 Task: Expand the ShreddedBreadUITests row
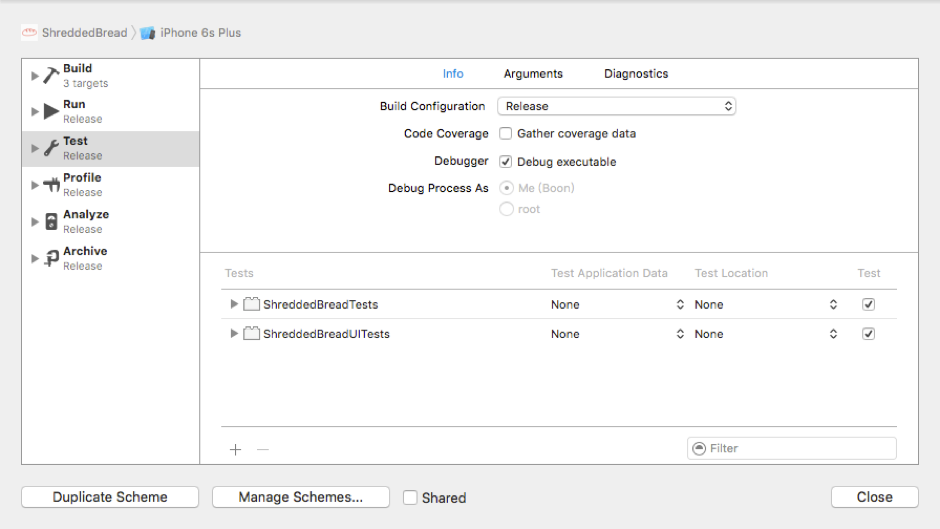coord(234,333)
